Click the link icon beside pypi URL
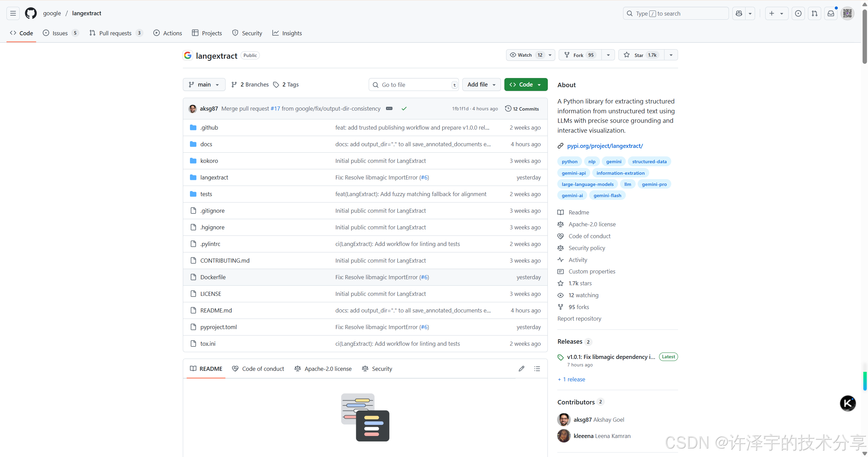The height and width of the screenshot is (457, 868). (561, 146)
